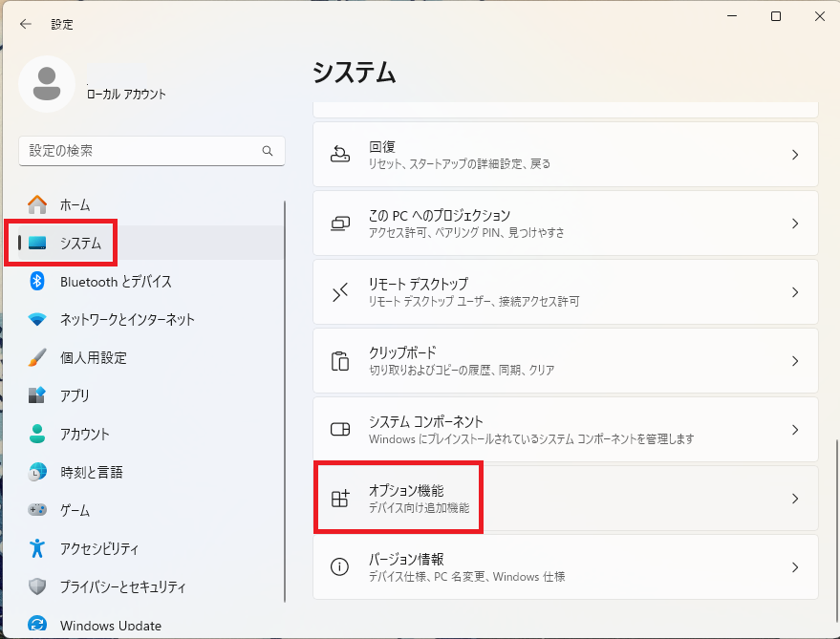Click the バージョン情報 info icon
Image resolution: width=840 pixels, height=639 pixels.
pos(339,566)
